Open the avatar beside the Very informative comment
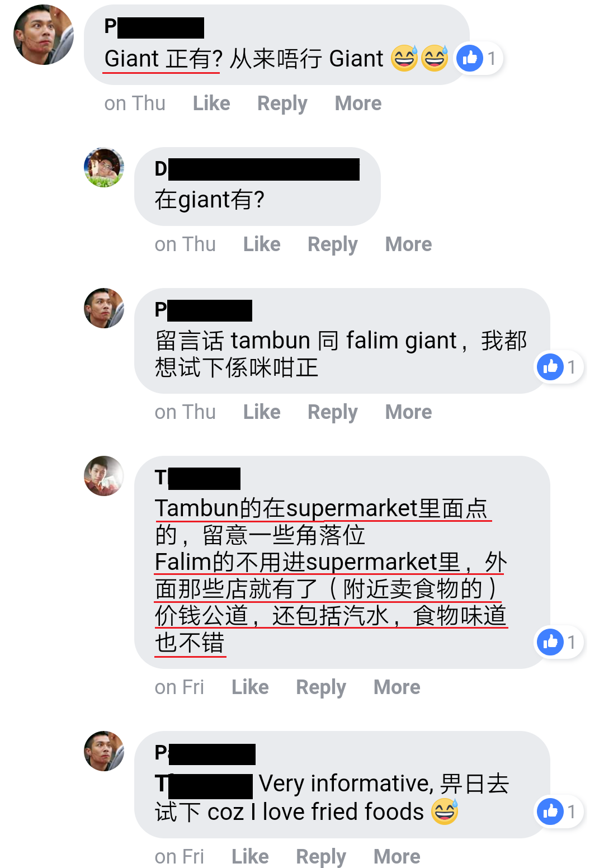 [x=104, y=751]
